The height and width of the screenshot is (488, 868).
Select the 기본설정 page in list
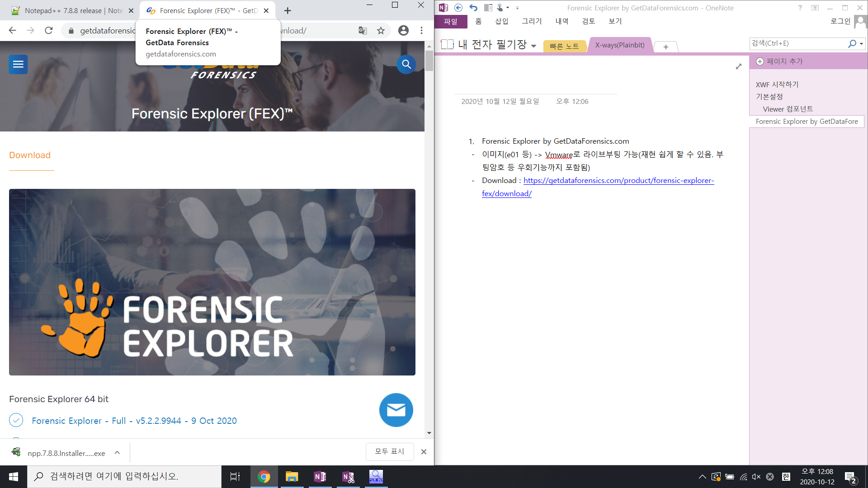point(769,97)
